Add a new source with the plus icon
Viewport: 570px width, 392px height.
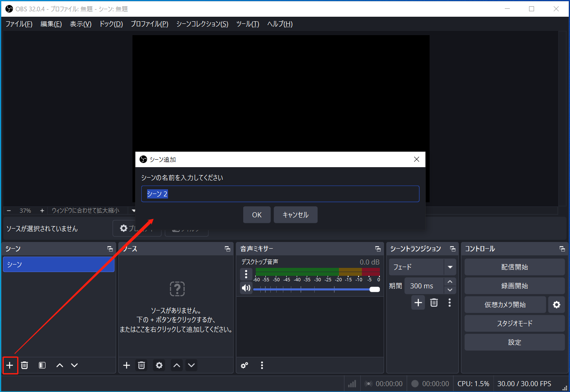[127, 365]
